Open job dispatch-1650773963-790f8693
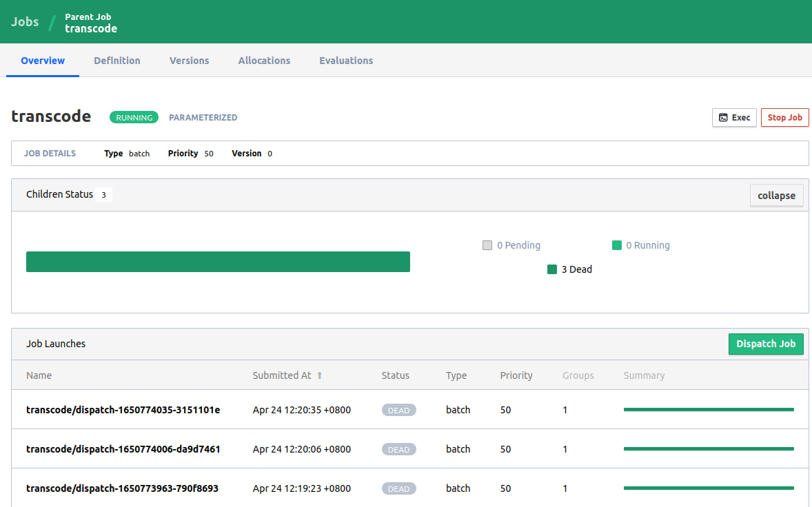 [122, 488]
